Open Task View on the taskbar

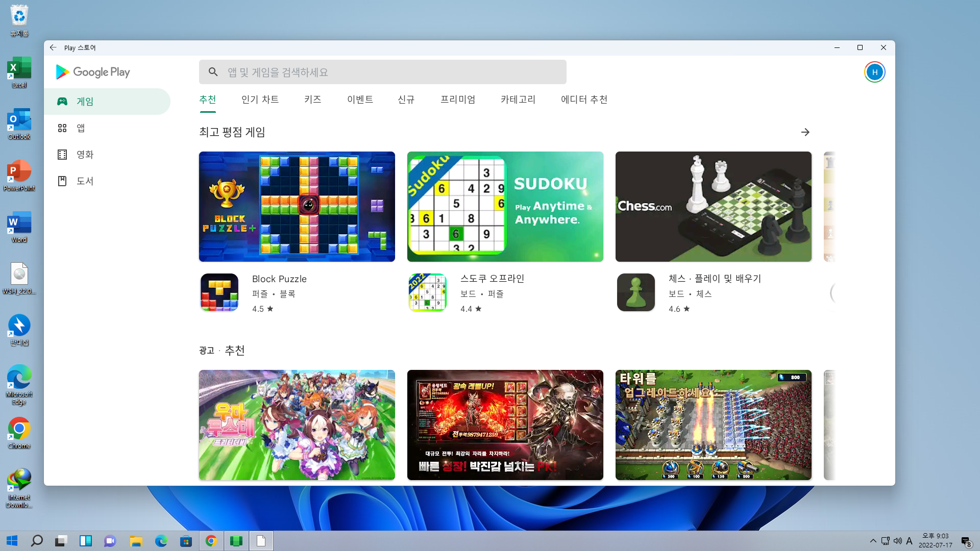click(x=61, y=541)
